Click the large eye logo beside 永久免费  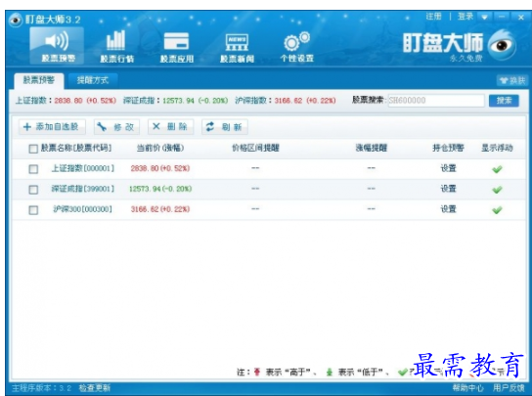click(x=502, y=45)
